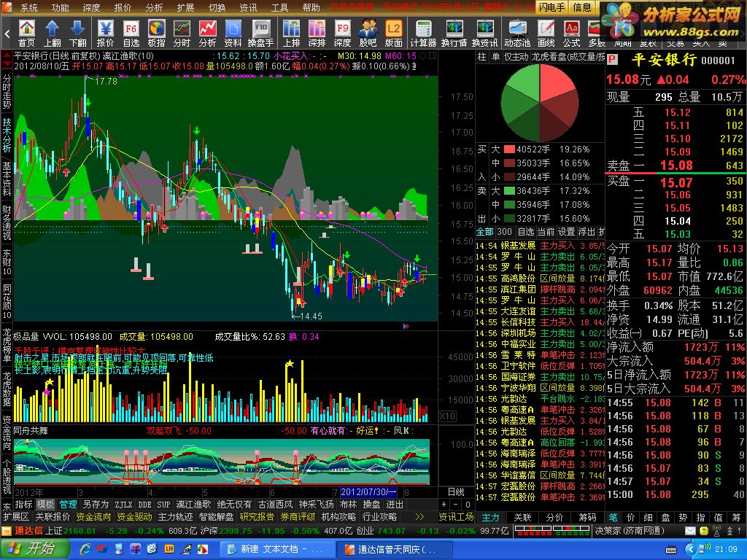Click the chart corner toggle box top-right
The image size is (747, 560).
pyautogui.click(x=432, y=55)
